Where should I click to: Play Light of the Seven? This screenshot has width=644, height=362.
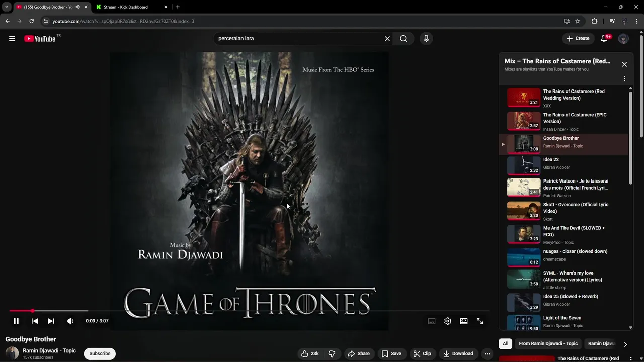click(563, 322)
